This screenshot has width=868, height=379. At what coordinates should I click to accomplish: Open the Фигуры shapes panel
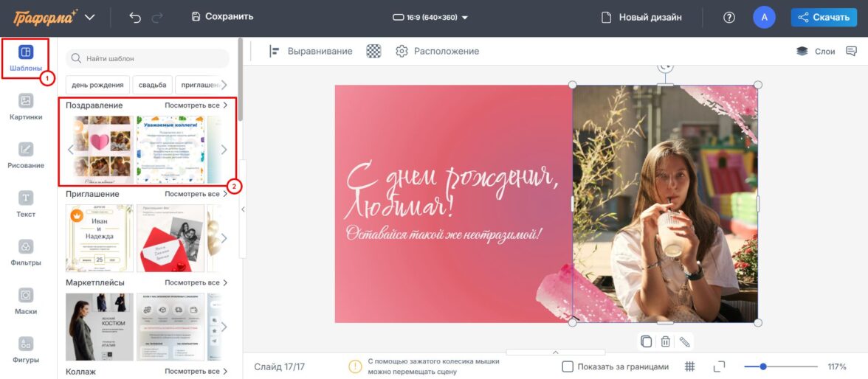point(25,350)
